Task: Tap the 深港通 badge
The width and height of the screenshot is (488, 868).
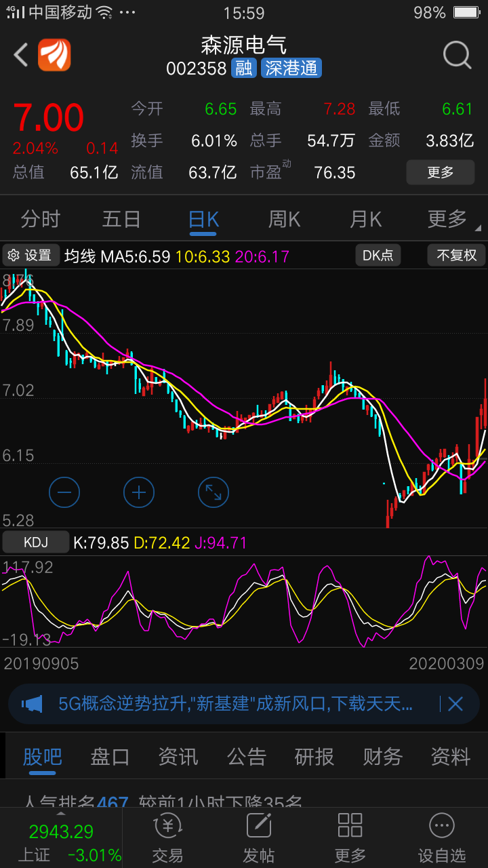Action: 291,68
